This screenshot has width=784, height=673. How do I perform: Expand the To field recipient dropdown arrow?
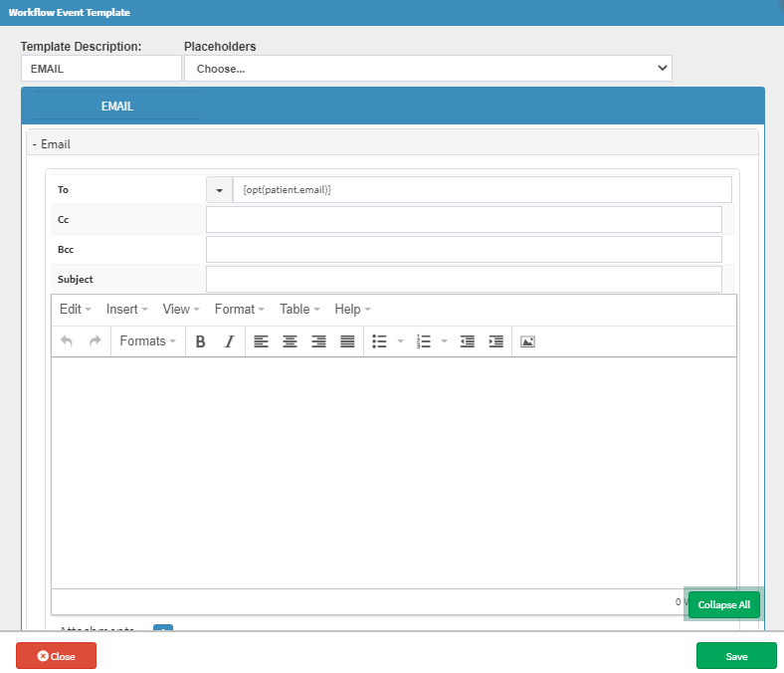point(219,190)
